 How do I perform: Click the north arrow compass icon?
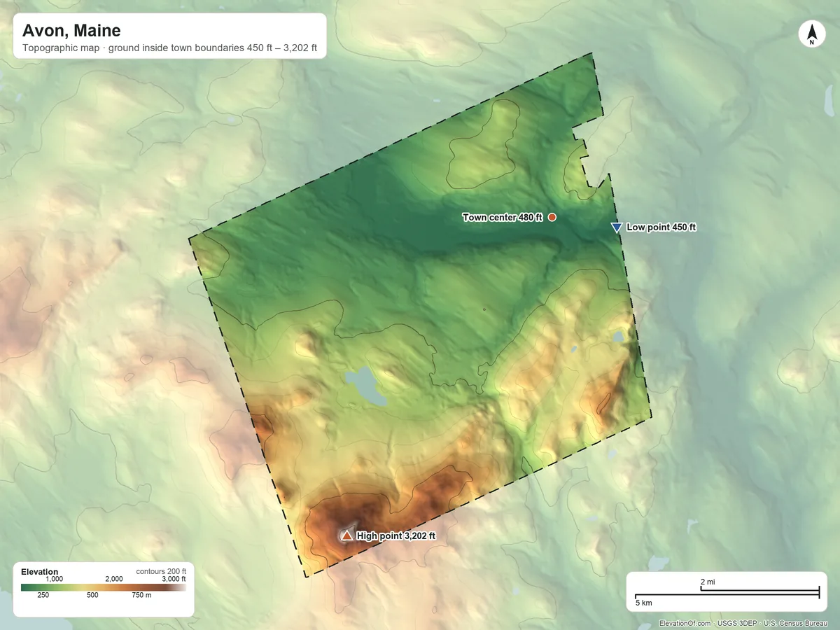point(811,34)
